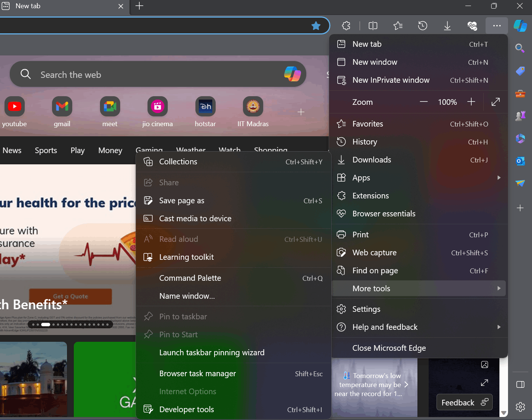View Downloads from the toolbar

pos(447,25)
